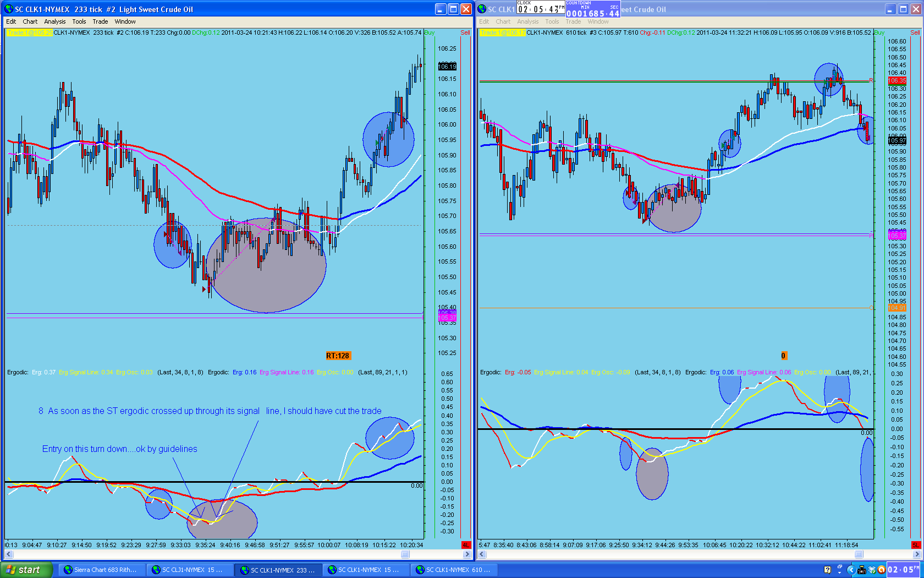Open Analysis menu in the 610 tick window

(x=528, y=21)
